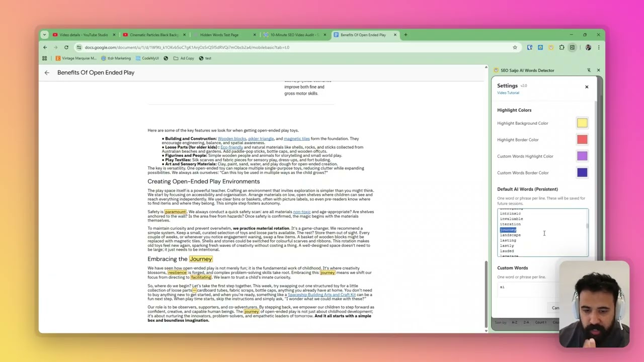
Task: Click the word 'lauded' in AI words list
Action: click(x=507, y=251)
